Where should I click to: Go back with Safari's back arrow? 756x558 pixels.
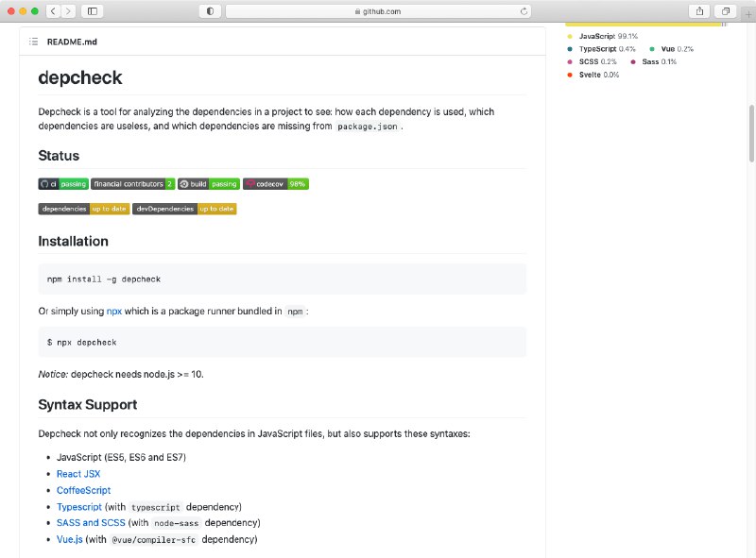pyautogui.click(x=53, y=11)
